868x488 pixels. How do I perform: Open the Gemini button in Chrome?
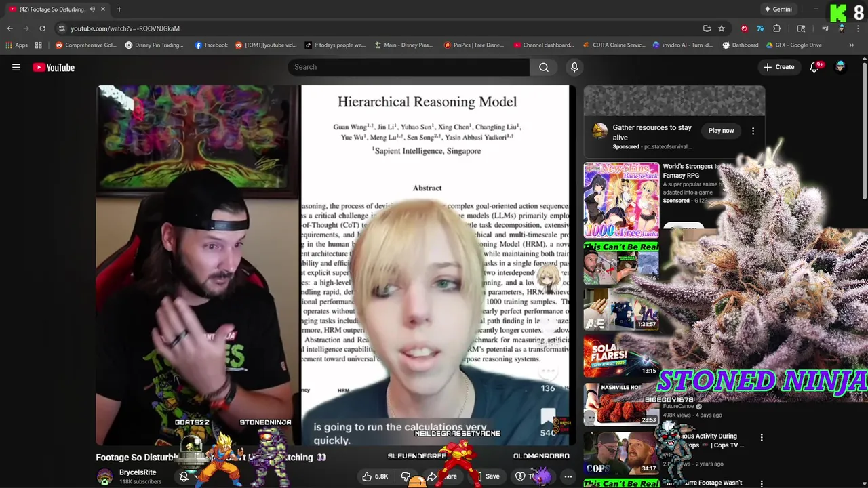point(777,9)
